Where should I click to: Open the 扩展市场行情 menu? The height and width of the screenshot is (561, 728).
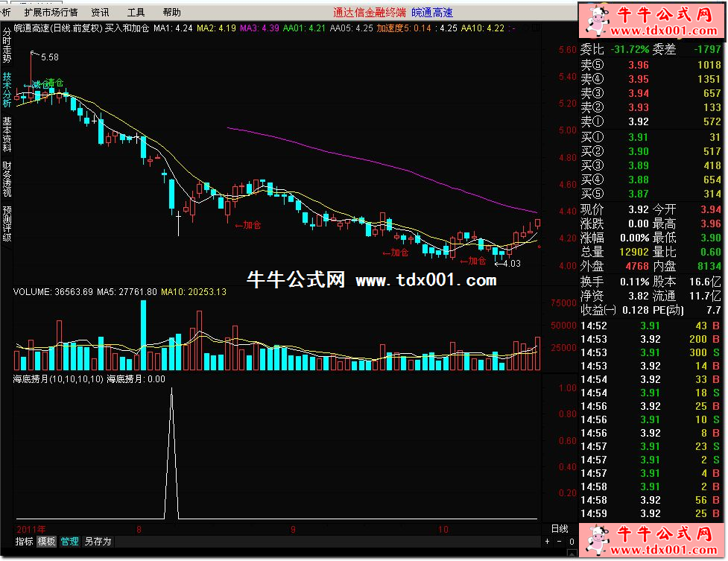pos(51,13)
